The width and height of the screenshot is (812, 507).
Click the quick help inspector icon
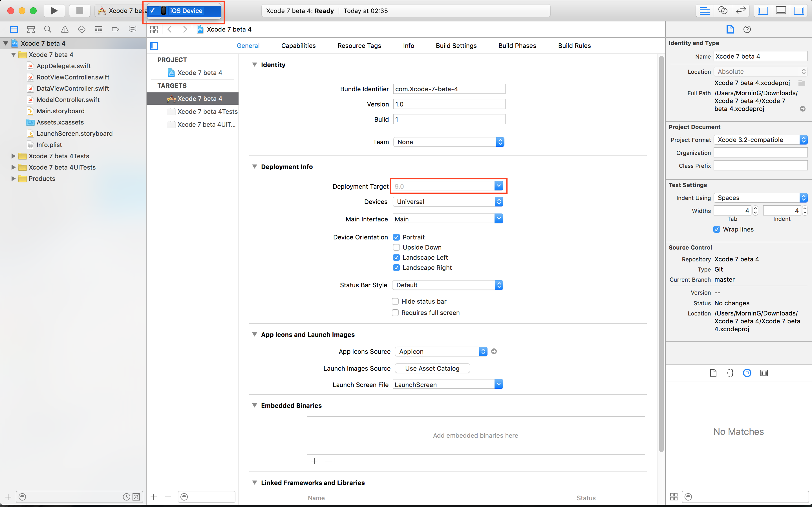(x=747, y=29)
